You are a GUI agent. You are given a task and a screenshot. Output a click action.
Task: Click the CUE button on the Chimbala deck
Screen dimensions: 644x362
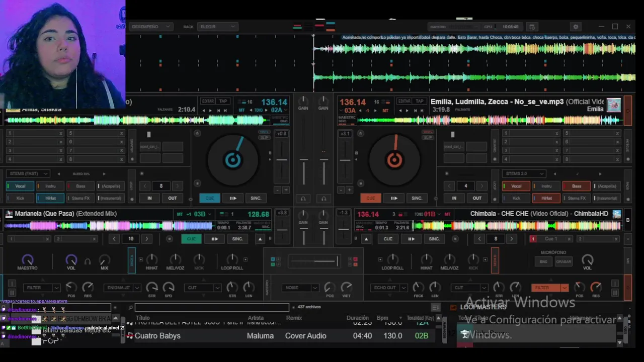388,239
